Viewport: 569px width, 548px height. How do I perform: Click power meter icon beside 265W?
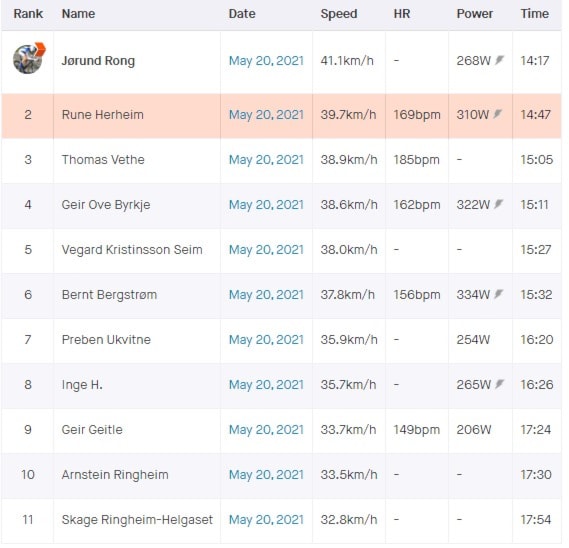(x=500, y=384)
